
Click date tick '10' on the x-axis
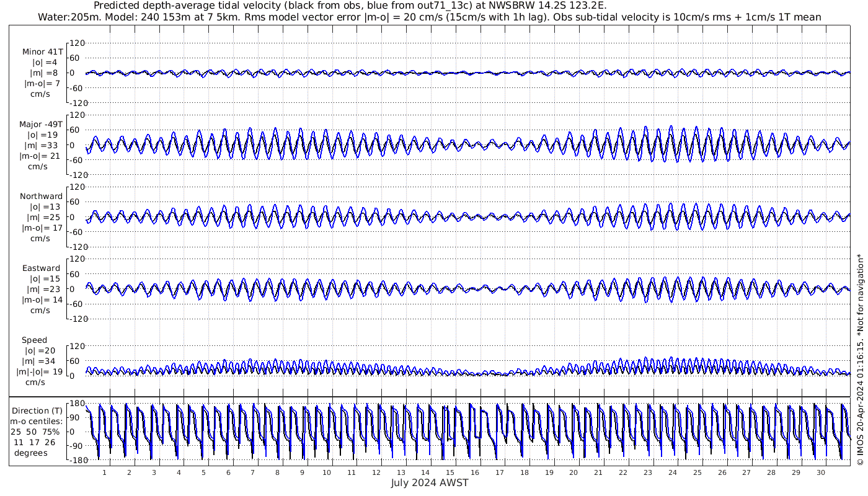coord(327,472)
